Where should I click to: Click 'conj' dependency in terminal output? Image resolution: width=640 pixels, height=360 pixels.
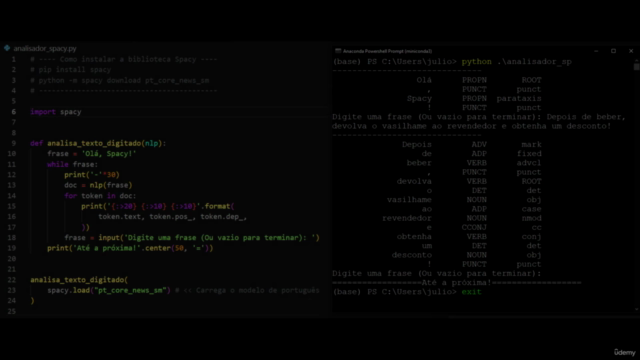tap(531, 236)
